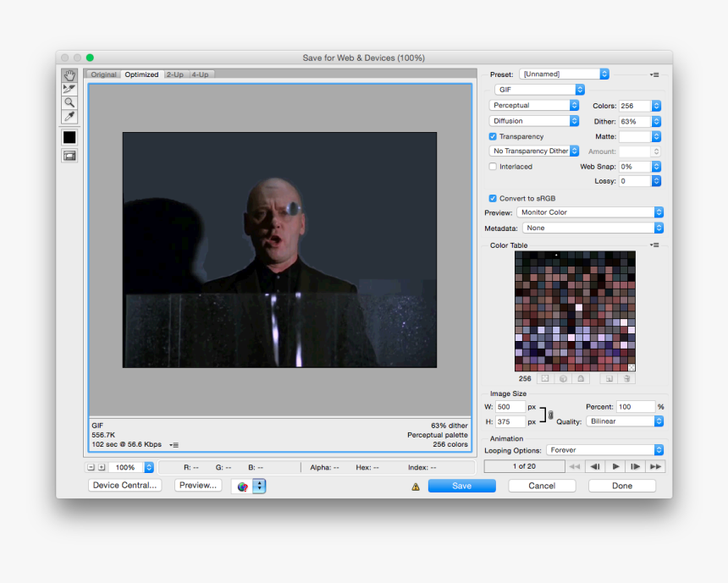This screenshot has height=583, width=728.
Task: Click the image Width input field
Action: click(x=510, y=407)
